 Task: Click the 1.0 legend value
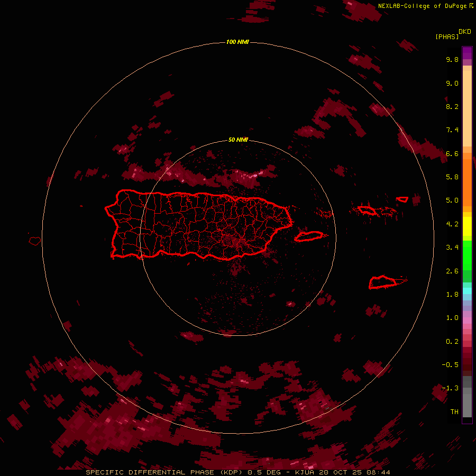(452, 318)
